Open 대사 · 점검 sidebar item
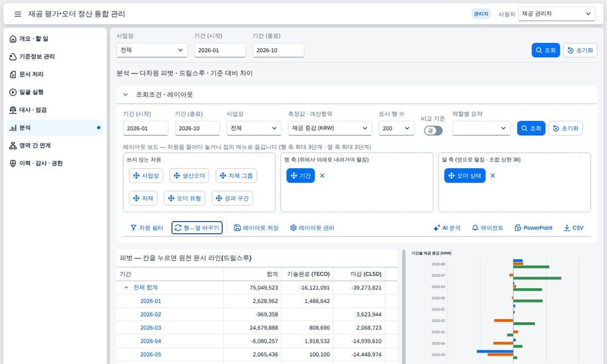The image size is (607, 364). point(55,110)
